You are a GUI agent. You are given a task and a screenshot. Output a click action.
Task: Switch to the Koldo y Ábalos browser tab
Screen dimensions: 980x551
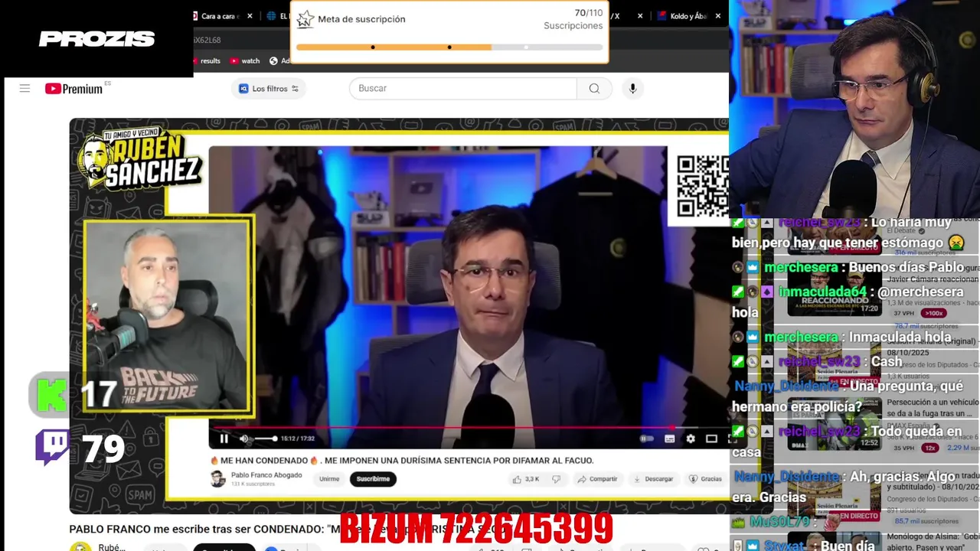(682, 16)
